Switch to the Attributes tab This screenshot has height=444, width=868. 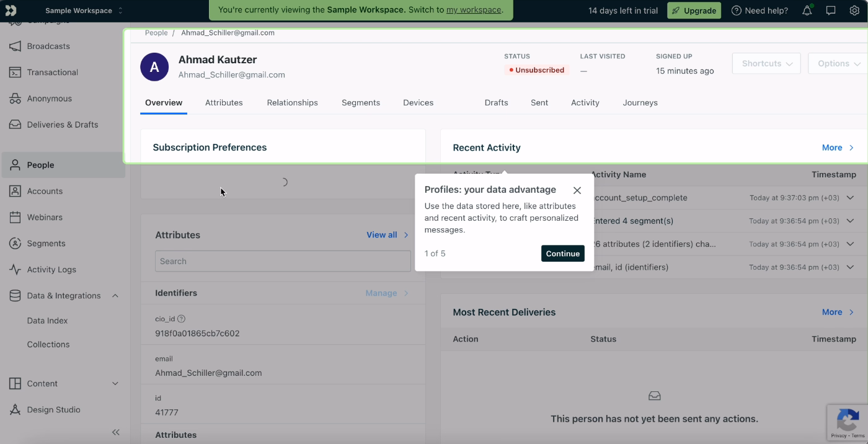pyautogui.click(x=224, y=103)
